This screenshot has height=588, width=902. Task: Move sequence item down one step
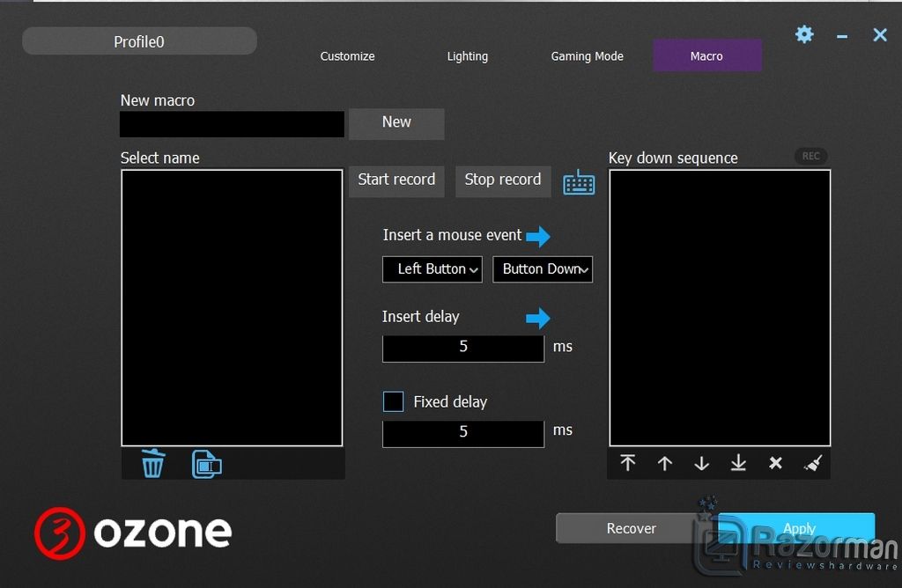pyautogui.click(x=701, y=463)
